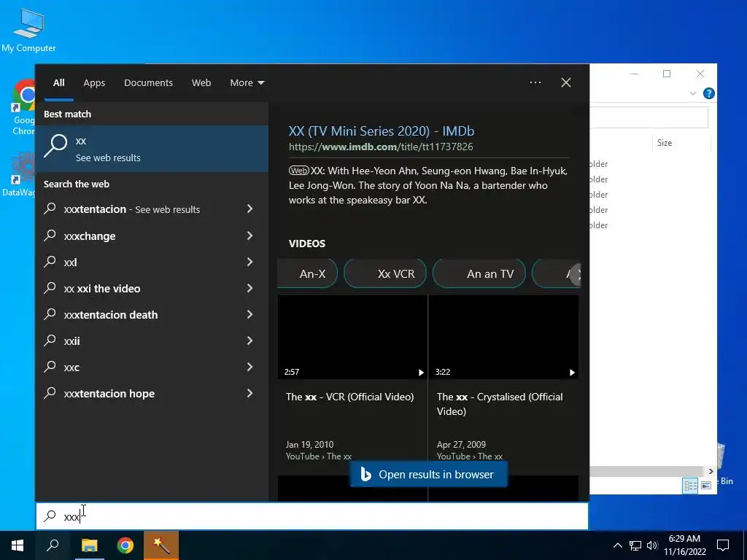Expand the xxxtentacion death arrow

point(249,314)
